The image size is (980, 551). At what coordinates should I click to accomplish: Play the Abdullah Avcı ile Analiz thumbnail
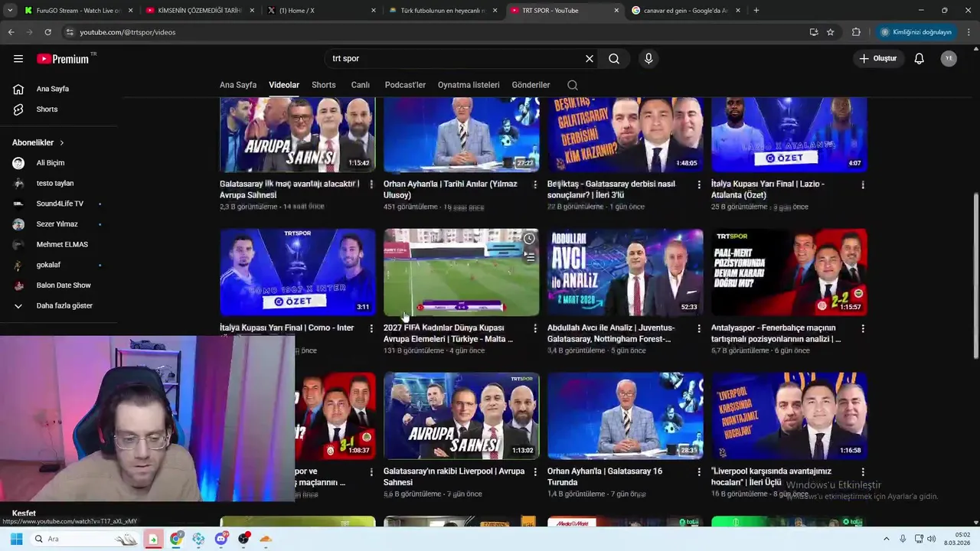coord(626,272)
